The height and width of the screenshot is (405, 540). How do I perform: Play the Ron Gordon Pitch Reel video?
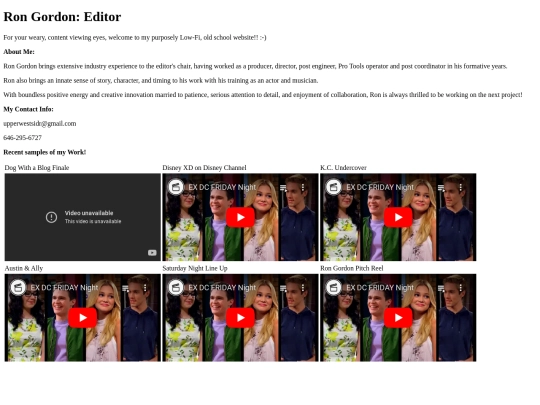(x=398, y=318)
